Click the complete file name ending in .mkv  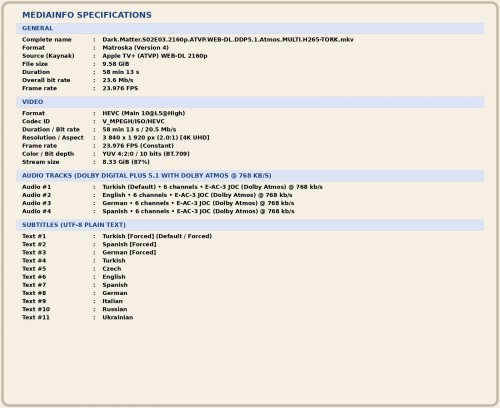click(x=228, y=40)
